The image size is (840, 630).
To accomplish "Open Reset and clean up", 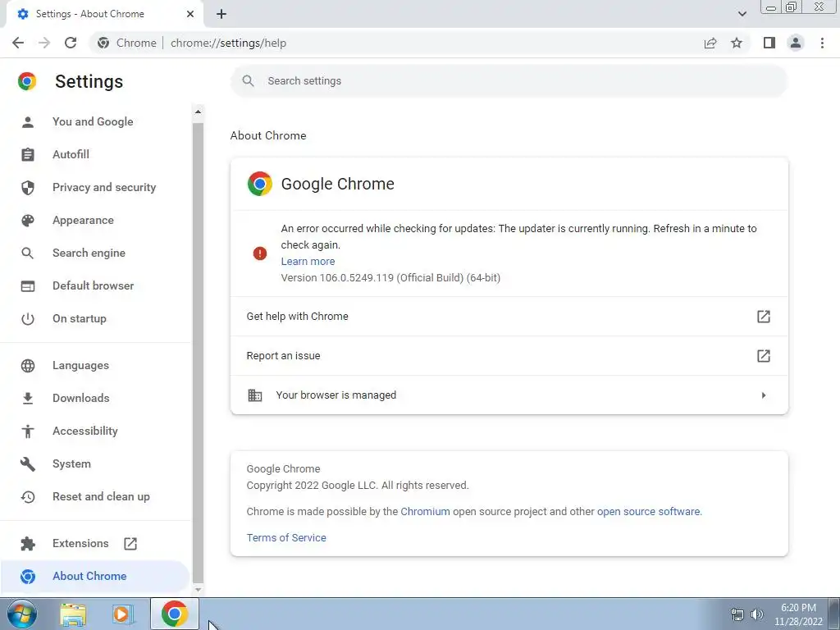I will point(95,496).
